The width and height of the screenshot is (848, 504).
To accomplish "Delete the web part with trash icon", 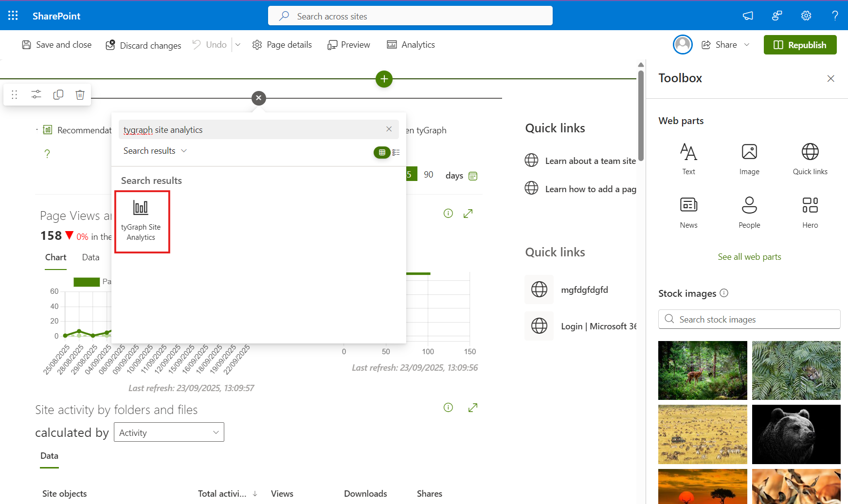I will [80, 94].
